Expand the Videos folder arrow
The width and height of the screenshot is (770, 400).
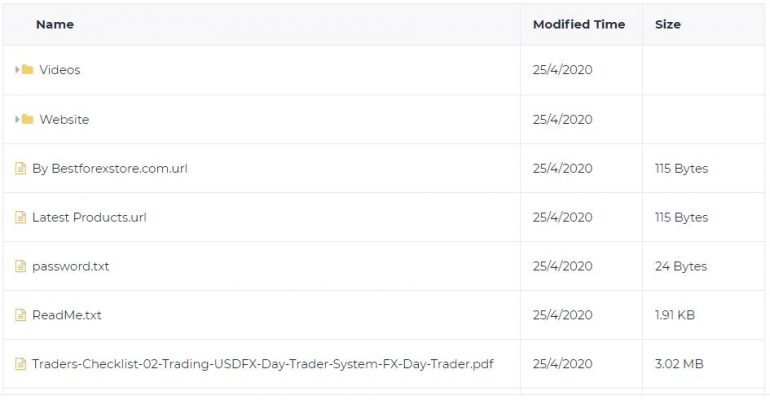(17, 70)
